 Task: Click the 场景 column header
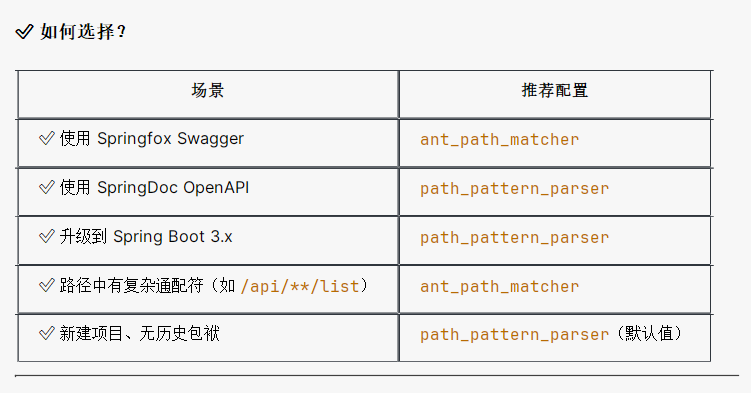click(x=207, y=90)
